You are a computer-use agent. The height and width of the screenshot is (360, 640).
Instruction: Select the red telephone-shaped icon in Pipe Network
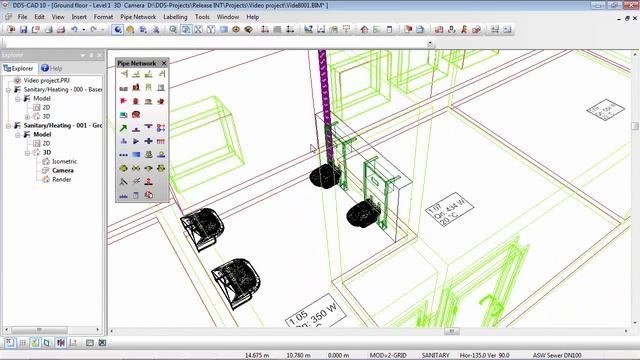click(136, 115)
